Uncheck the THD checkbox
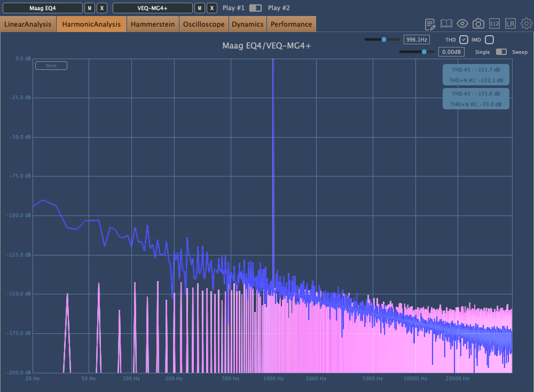Image resolution: width=534 pixels, height=392 pixels. 464,40
